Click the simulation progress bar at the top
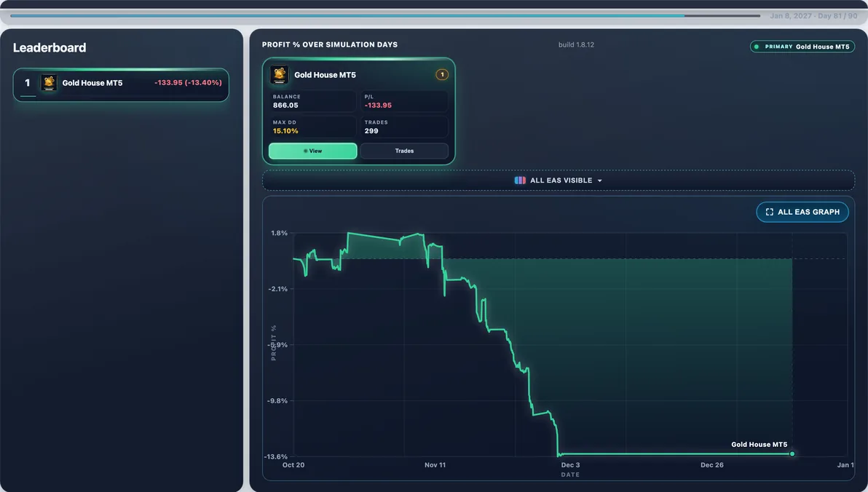 (x=385, y=15)
